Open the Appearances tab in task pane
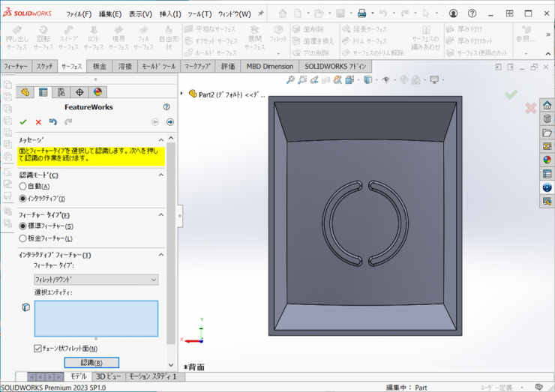This screenshot has height=392, width=555. pos(547,159)
